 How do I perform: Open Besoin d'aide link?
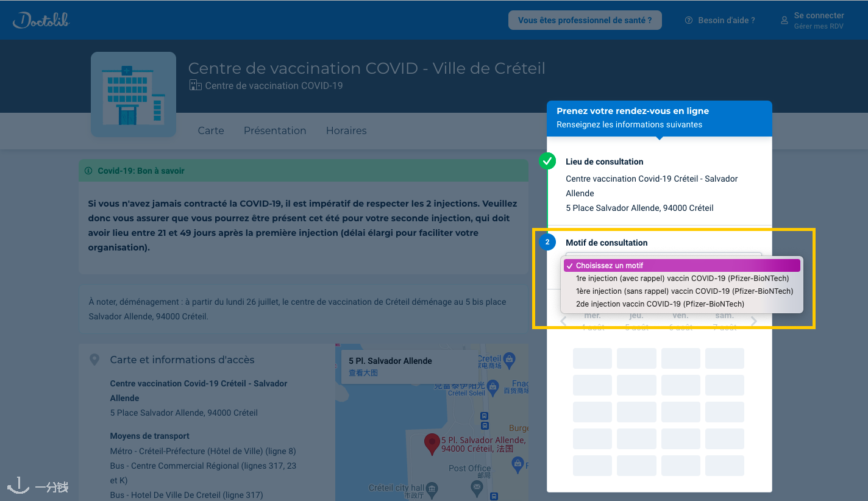click(720, 20)
